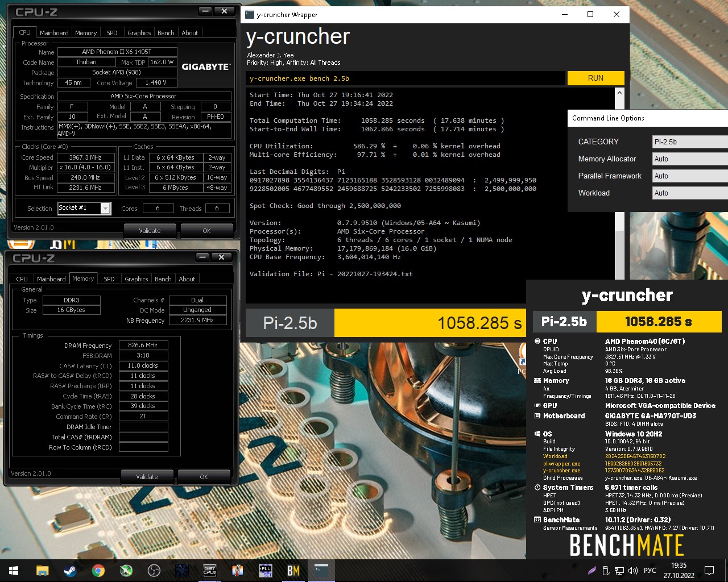Screen dimensions: 728x582
Task: Click the yellow RUN button
Action: pyautogui.click(x=596, y=78)
